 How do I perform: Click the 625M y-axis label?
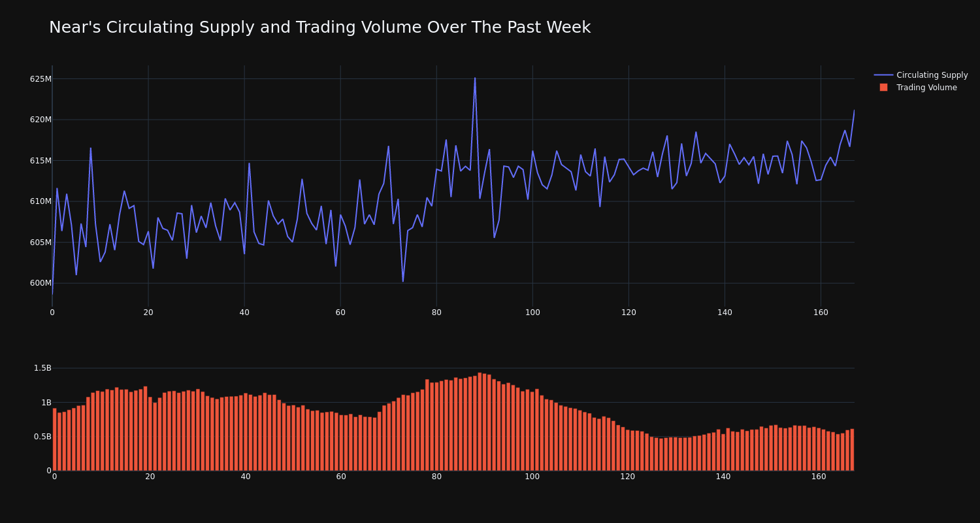pos(41,79)
